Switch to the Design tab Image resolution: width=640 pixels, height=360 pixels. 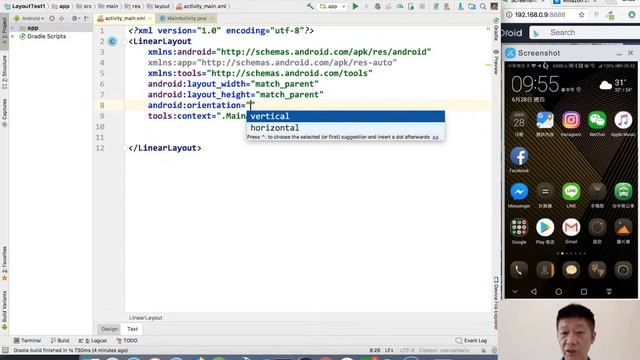[109, 329]
